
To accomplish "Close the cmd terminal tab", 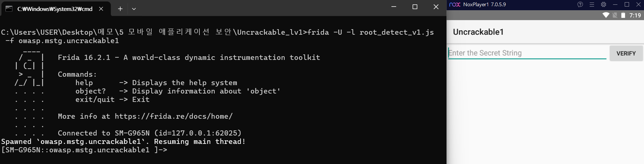I will coord(101,9).
